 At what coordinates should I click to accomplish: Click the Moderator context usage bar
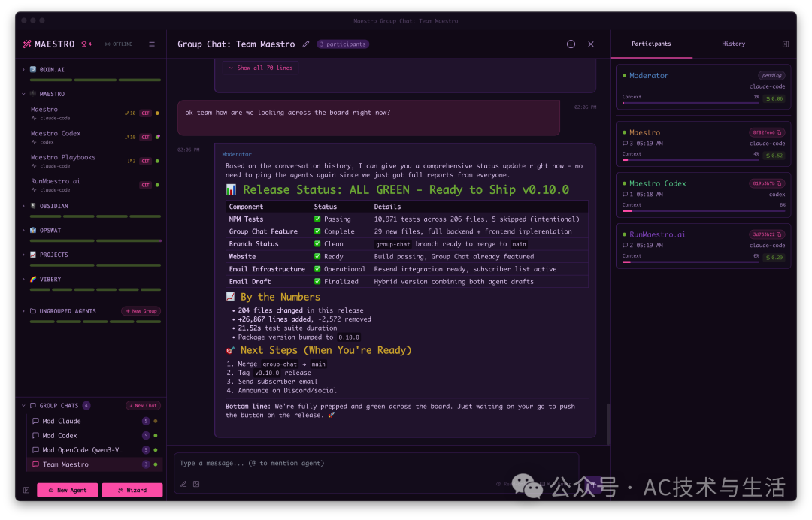coord(689,103)
